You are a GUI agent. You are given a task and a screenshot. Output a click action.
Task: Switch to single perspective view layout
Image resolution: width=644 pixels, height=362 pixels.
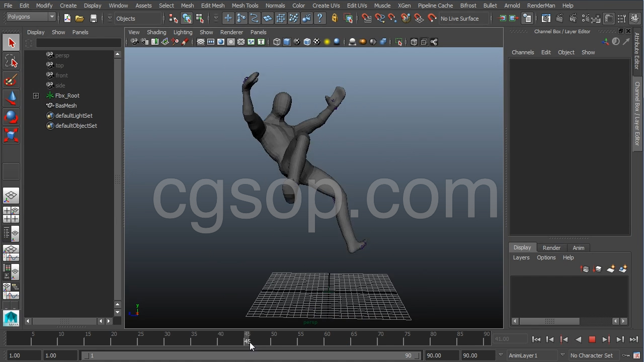pos(11,196)
